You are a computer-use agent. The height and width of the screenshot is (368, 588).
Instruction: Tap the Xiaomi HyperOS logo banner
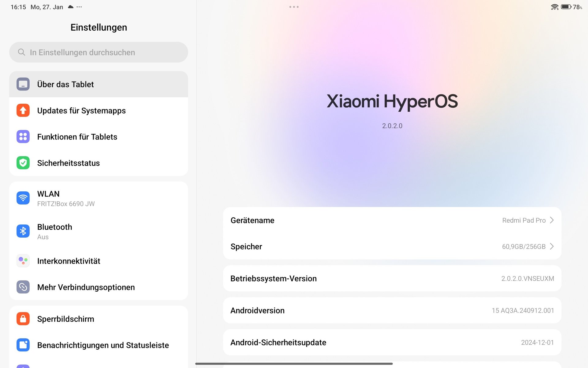point(392,102)
